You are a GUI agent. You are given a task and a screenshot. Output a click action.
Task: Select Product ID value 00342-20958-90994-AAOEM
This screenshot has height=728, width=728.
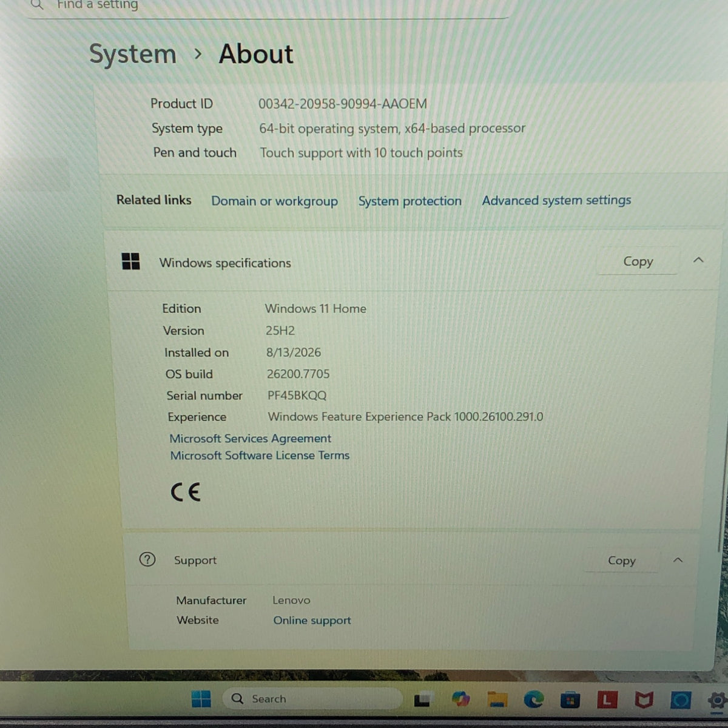(x=343, y=104)
